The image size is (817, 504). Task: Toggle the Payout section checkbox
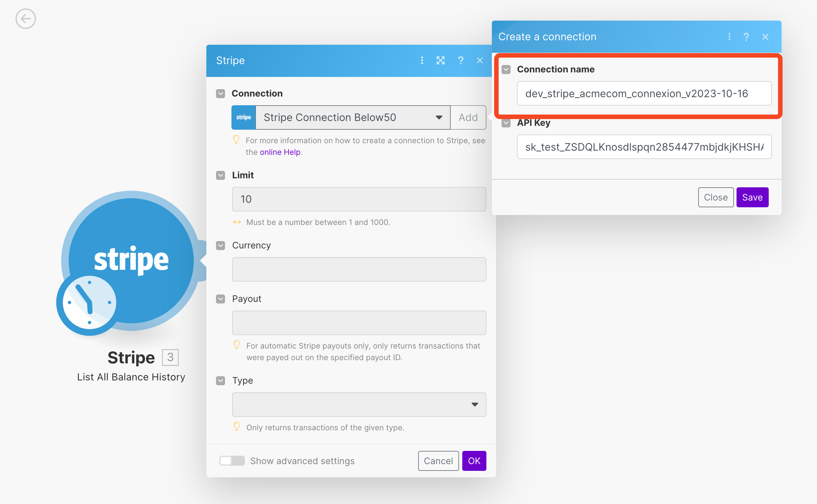click(x=221, y=299)
